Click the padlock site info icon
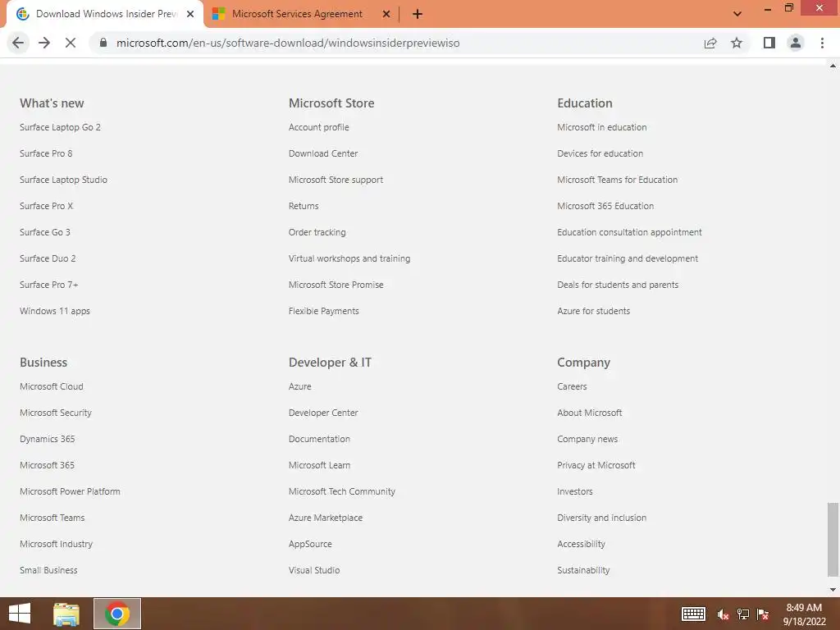 103,43
